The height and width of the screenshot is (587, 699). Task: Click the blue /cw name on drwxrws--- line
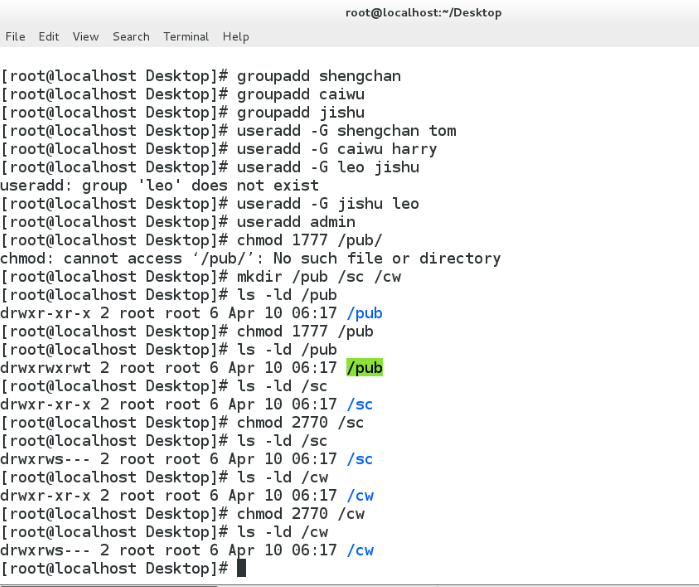tap(360, 551)
